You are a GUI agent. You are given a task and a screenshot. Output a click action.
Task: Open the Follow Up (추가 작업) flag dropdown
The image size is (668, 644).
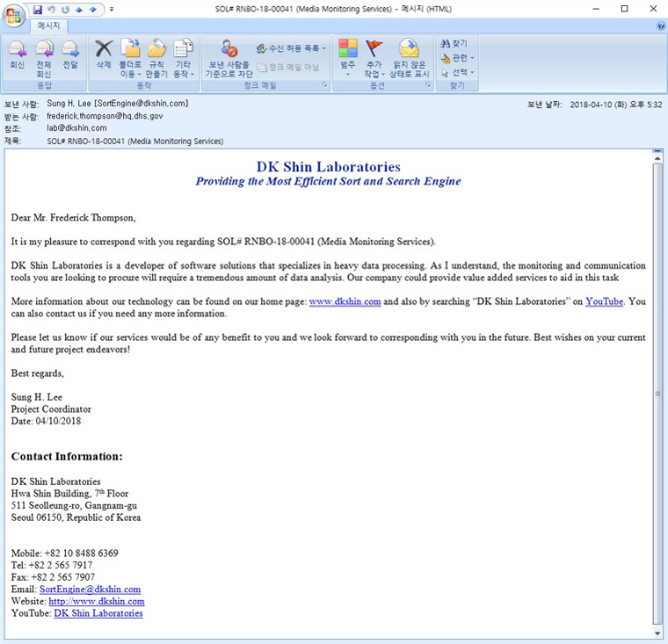[374, 56]
